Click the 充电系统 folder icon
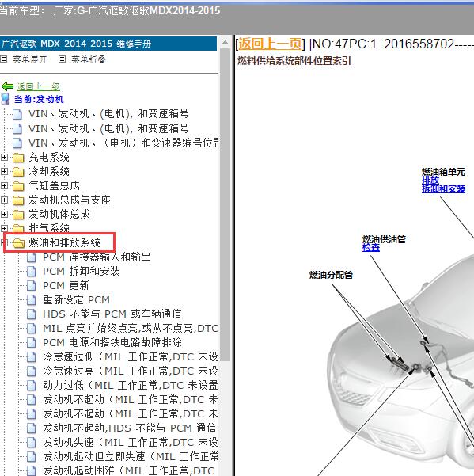Viewport: 474px width, 476px height. coord(18,158)
